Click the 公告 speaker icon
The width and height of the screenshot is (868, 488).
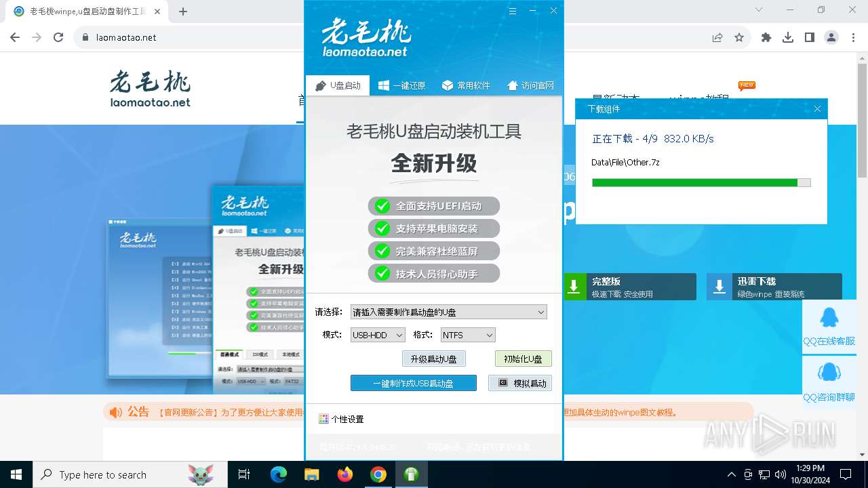coord(116,412)
